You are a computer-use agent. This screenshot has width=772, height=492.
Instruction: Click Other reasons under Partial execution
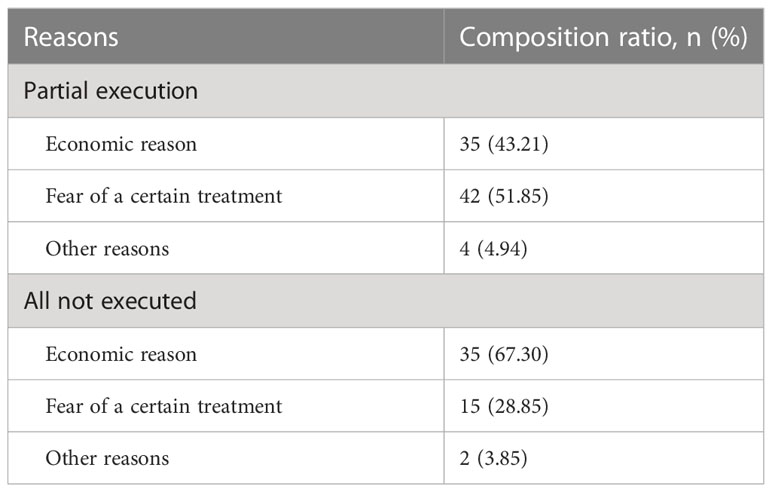tap(107, 249)
